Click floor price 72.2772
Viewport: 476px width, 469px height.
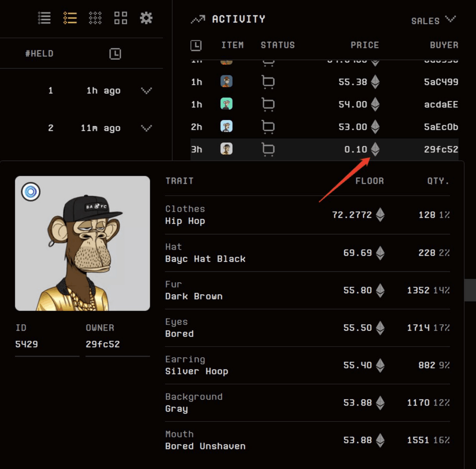click(352, 215)
